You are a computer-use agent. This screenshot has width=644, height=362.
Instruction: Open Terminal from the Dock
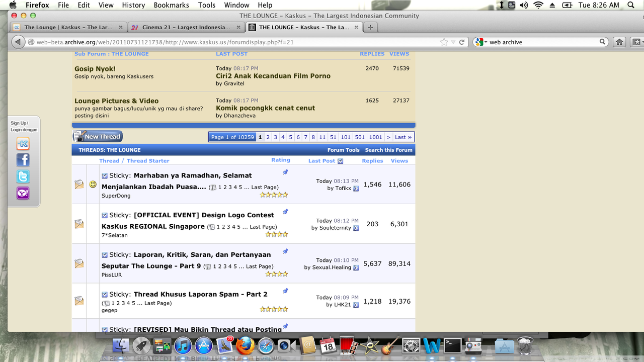[x=452, y=346]
